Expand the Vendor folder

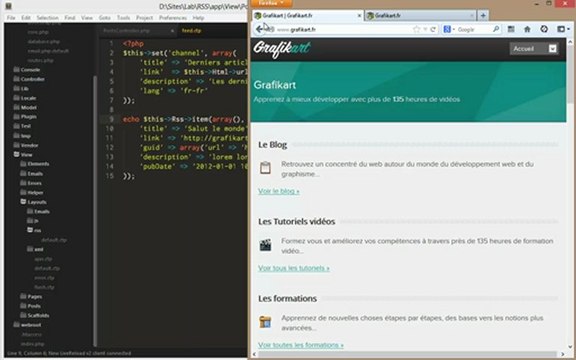point(26,145)
